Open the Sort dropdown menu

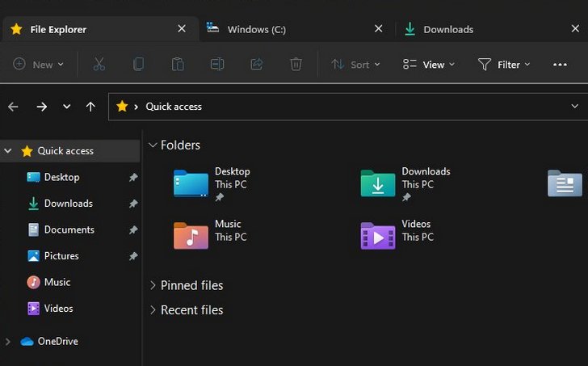(355, 65)
